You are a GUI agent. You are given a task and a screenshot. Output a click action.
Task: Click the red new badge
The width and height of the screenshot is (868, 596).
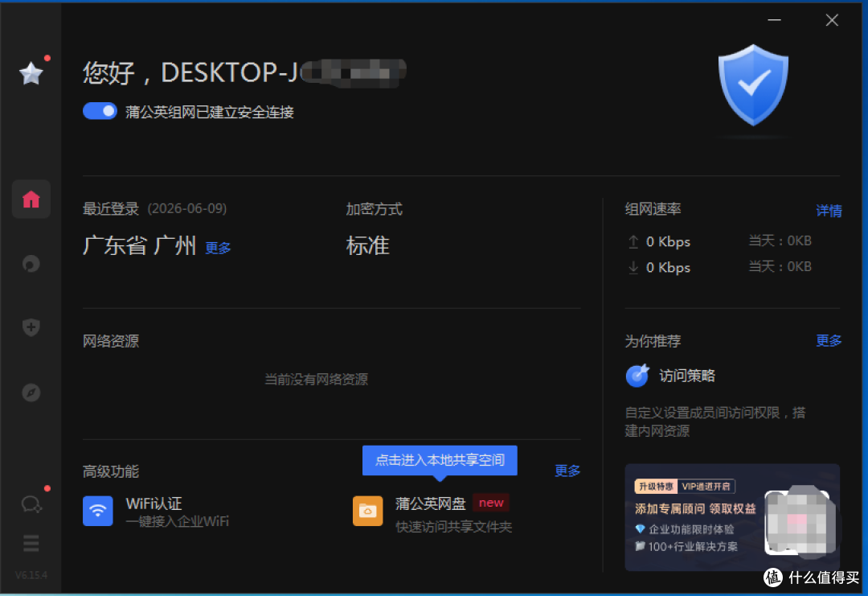tap(491, 503)
